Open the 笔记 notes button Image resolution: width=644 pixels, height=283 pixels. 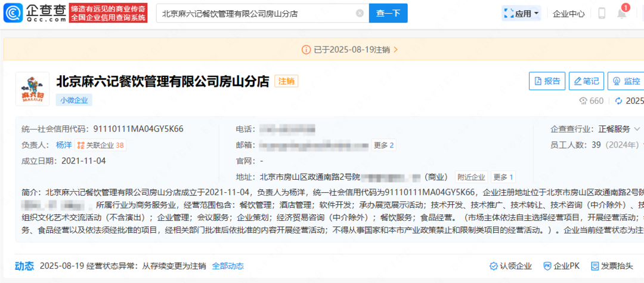tap(586, 81)
